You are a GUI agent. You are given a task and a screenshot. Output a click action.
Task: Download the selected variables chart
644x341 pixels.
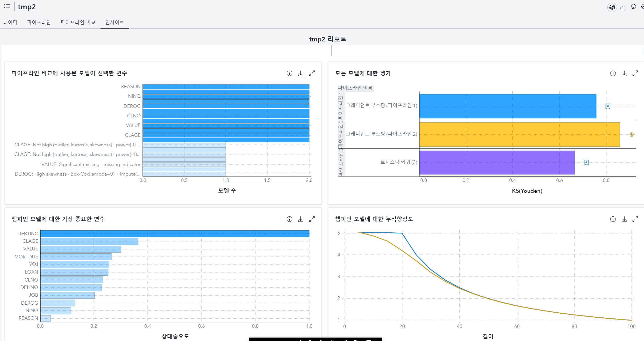[x=300, y=73]
